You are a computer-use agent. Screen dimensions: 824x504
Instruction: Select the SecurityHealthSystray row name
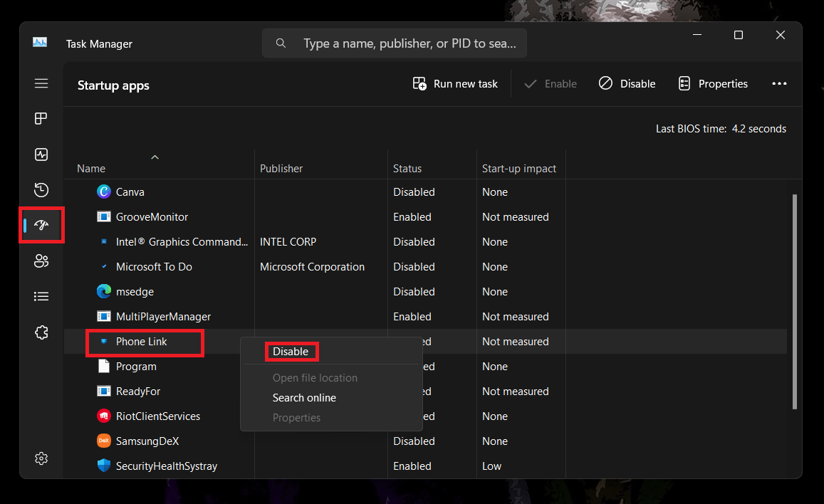[166, 466]
